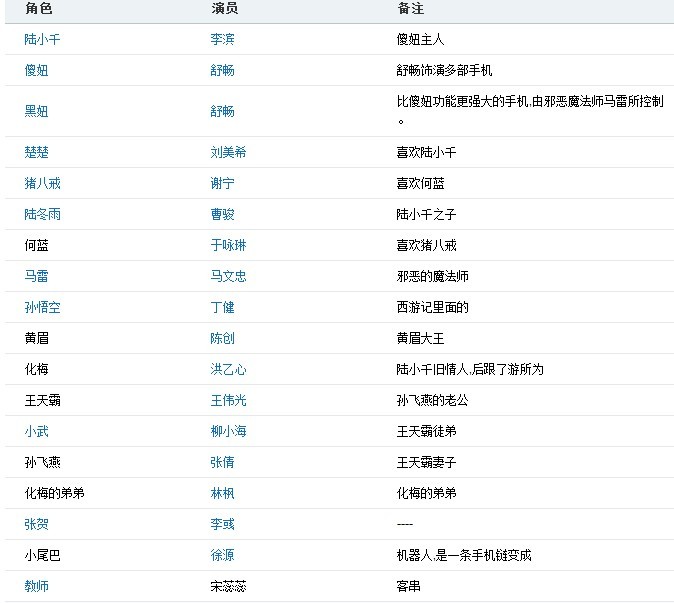Open actor link 柳小海

[228, 431]
